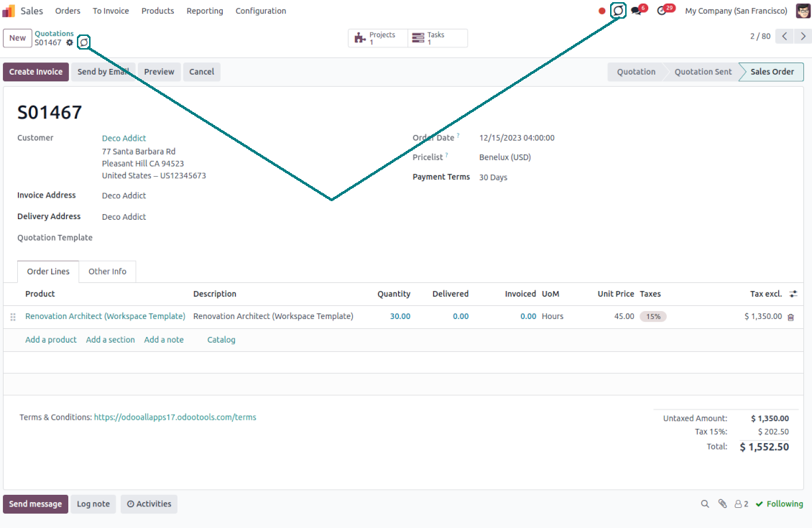The width and height of the screenshot is (812, 528).
Task: Click Add a product
Action: coord(51,340)
